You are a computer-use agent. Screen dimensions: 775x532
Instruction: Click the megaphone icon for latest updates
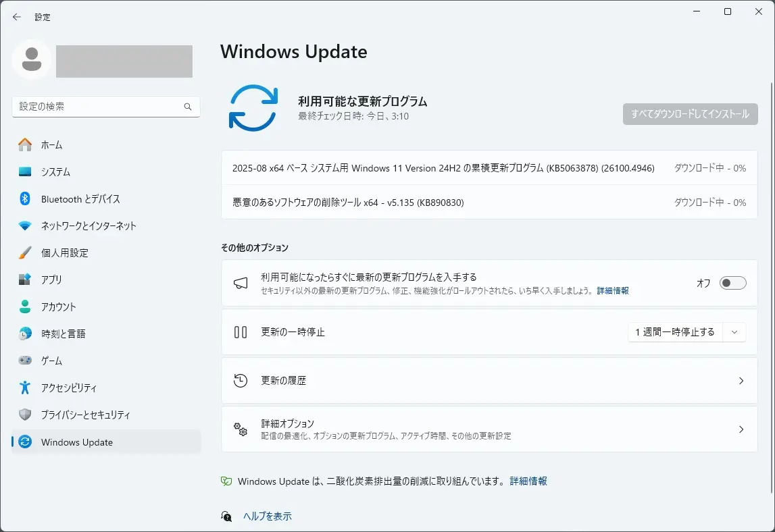pyautogui.click(x=241, y=283)
